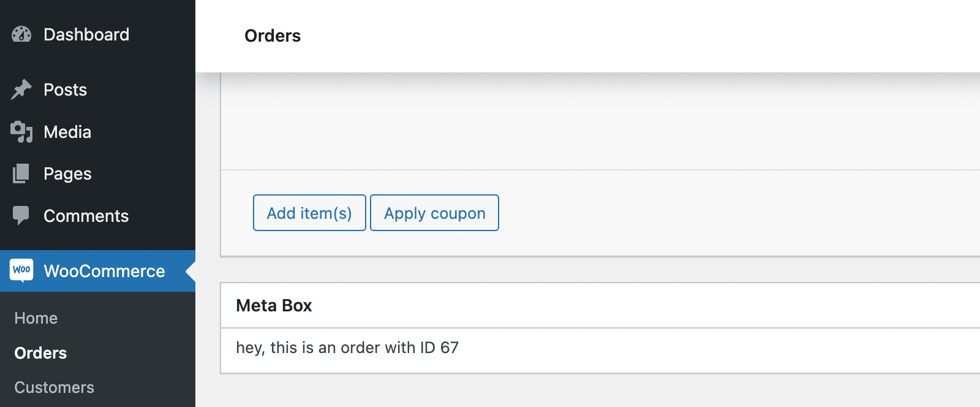
Task: Select WooCommerce in the admin menu
Action: [104, 270]
